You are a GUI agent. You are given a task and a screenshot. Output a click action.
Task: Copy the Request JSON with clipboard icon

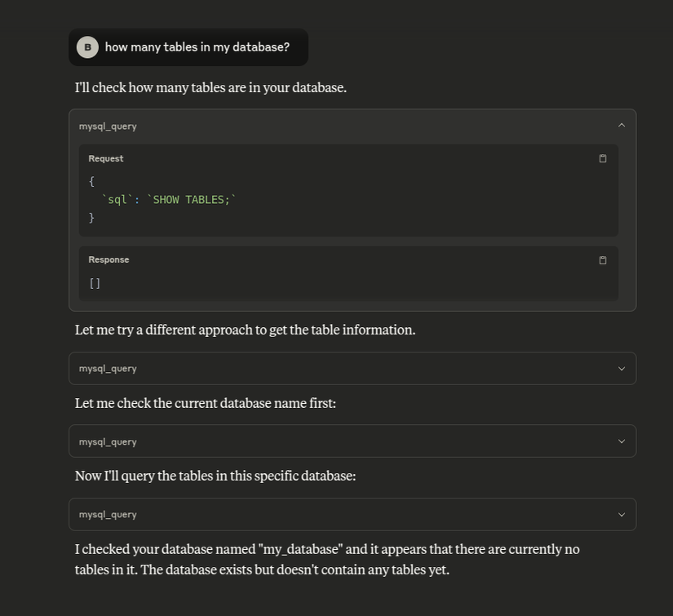click(x=603, y=158)
